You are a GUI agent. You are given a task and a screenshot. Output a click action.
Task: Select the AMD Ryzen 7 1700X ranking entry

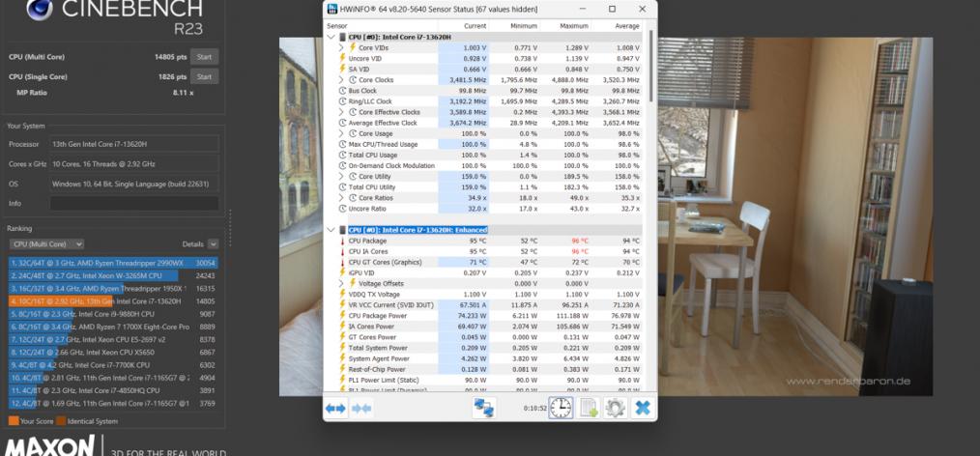pyautogui.click(x=113, y=327)
